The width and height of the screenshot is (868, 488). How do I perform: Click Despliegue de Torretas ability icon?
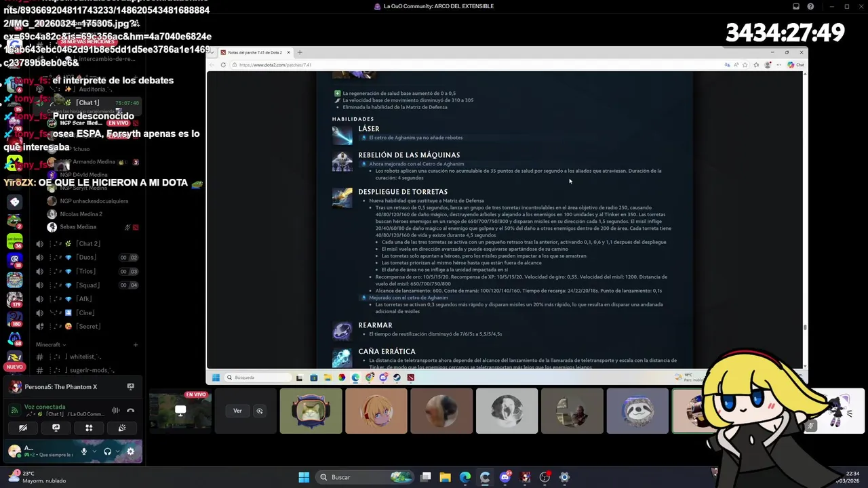point(342,197)
